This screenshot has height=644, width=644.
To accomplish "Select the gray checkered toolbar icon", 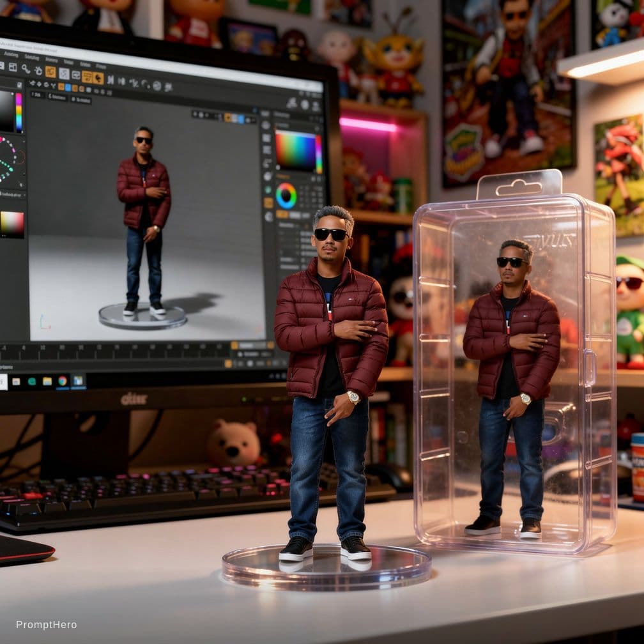I will (x=64, y=73).
